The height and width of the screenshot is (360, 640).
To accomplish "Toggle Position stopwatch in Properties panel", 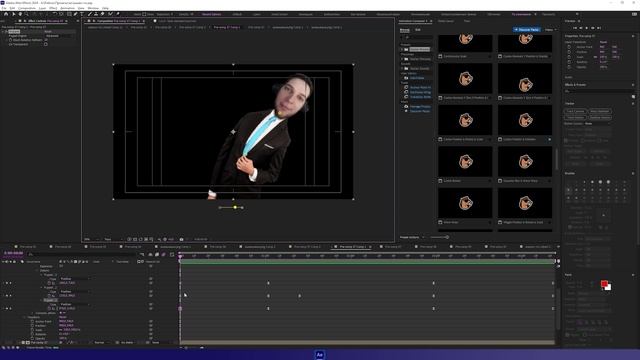I will click(569, 52).
